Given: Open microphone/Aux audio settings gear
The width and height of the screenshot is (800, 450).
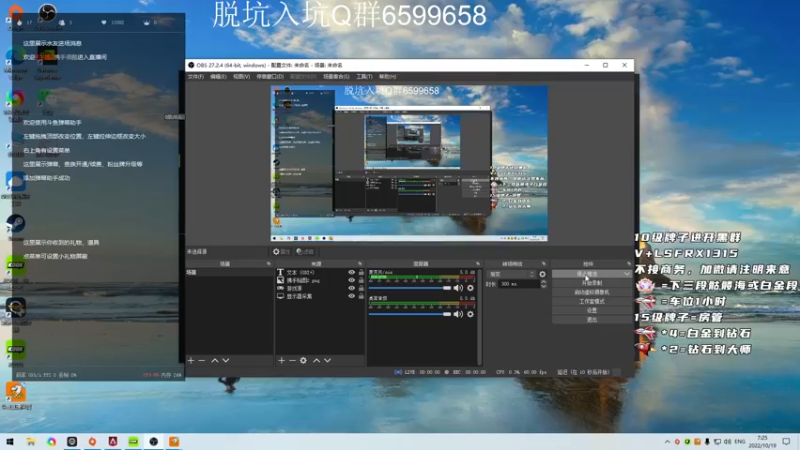Looking at the screenshot, I should click(470, 288).
